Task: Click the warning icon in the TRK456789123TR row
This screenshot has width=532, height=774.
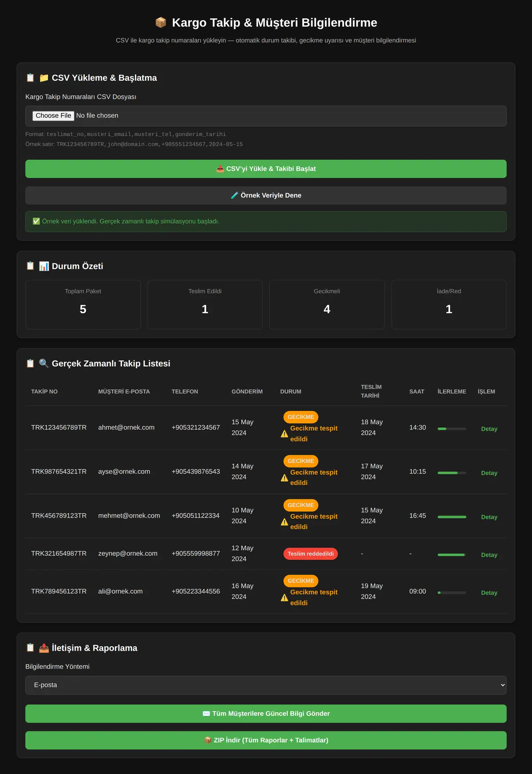Action: click(285, 522)
